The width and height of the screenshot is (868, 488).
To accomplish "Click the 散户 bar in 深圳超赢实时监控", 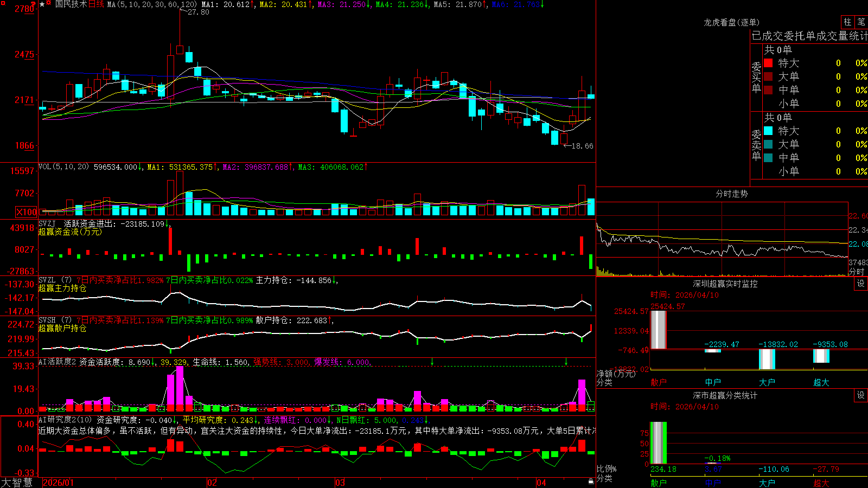I will coord(659,330).
